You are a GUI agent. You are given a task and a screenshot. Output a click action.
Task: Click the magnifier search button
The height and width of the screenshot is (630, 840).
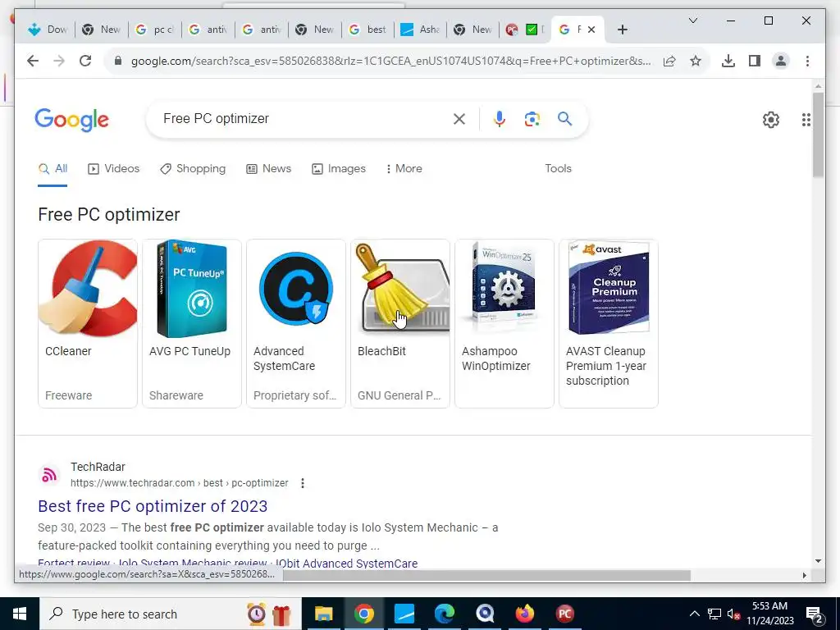(x=564, y=118)
